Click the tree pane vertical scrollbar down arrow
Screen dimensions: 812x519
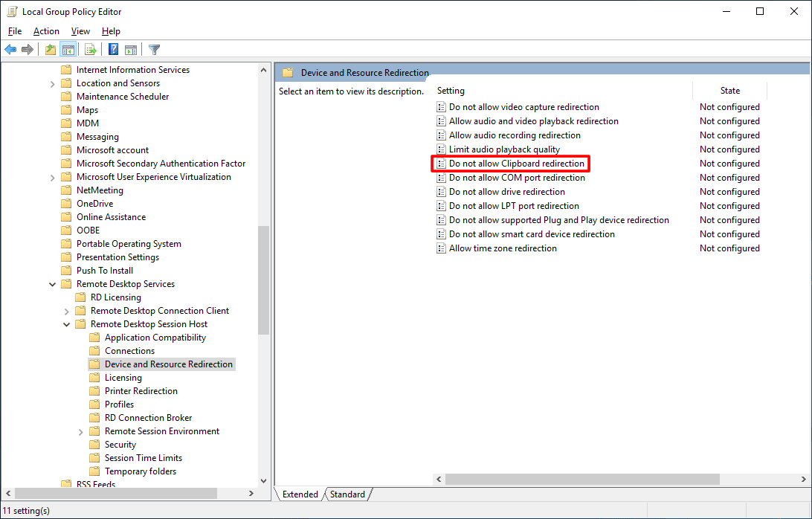(x=264, y=481)
